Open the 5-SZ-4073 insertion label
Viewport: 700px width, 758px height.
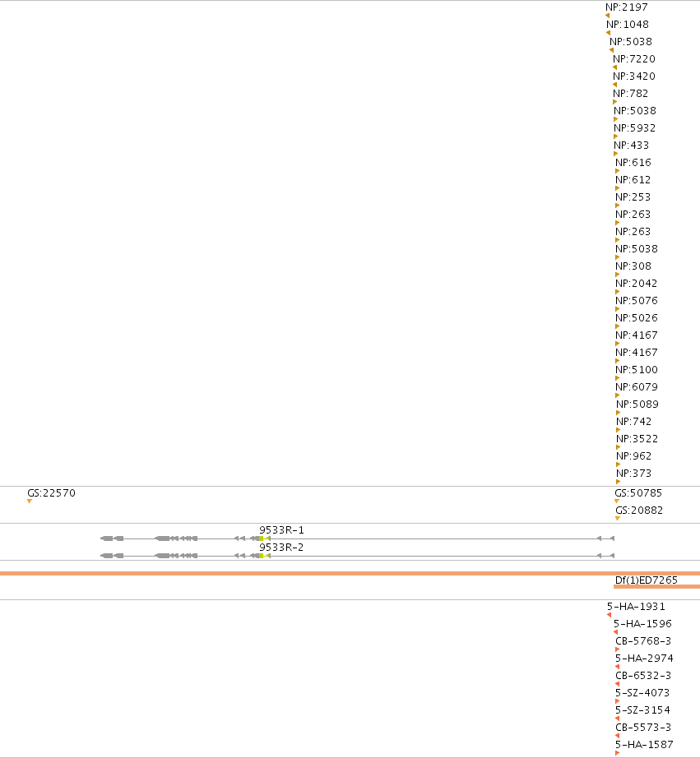click(x=642, y=693)
